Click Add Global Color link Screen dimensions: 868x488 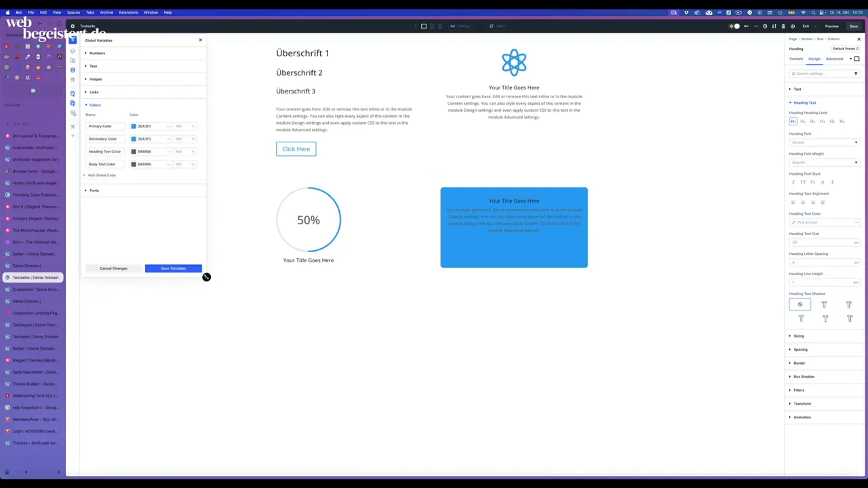tap(102, 176)
